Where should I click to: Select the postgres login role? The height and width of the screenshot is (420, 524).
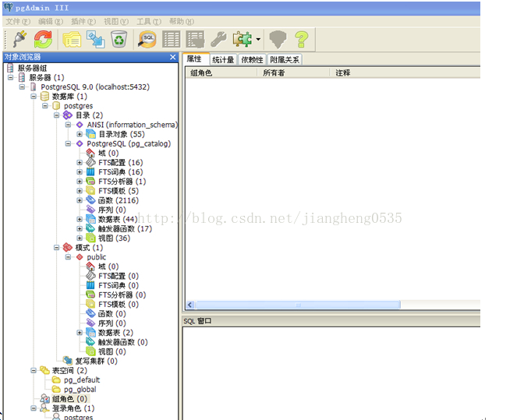point(79,417)
